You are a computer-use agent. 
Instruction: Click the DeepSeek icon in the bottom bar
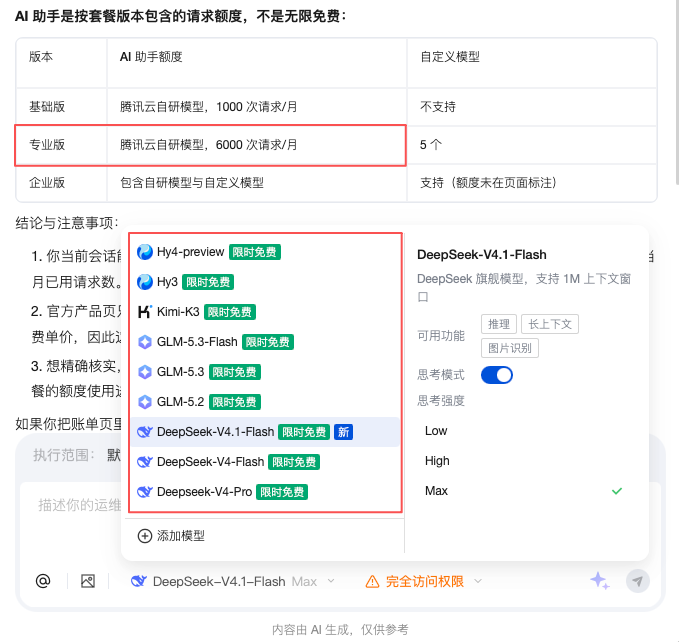(x=139, y=581)
